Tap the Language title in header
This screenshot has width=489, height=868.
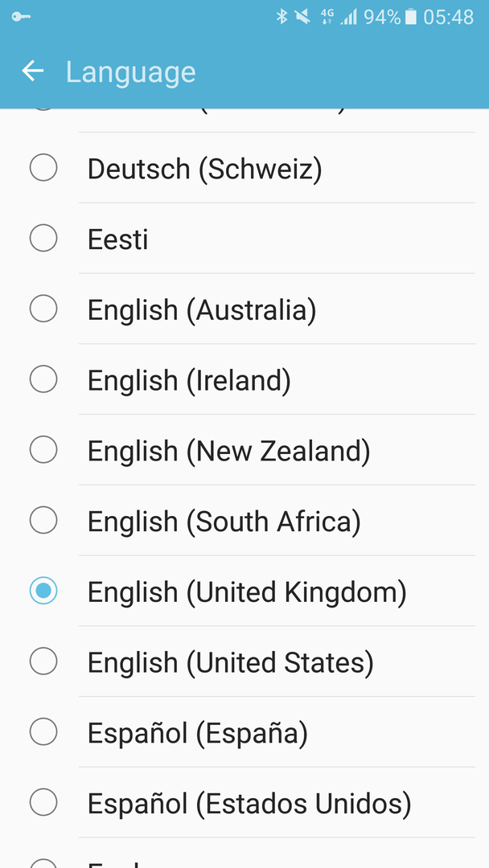[x=131, y=72]
